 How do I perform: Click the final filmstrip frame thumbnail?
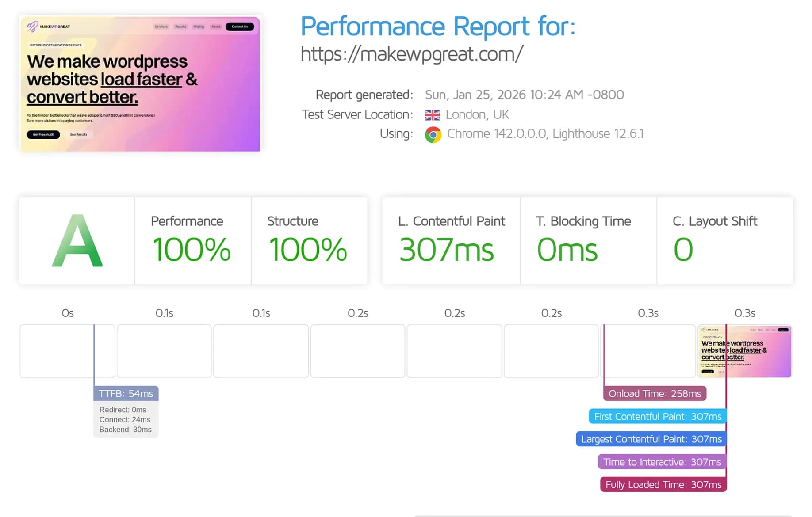click(x=744, y=351)
